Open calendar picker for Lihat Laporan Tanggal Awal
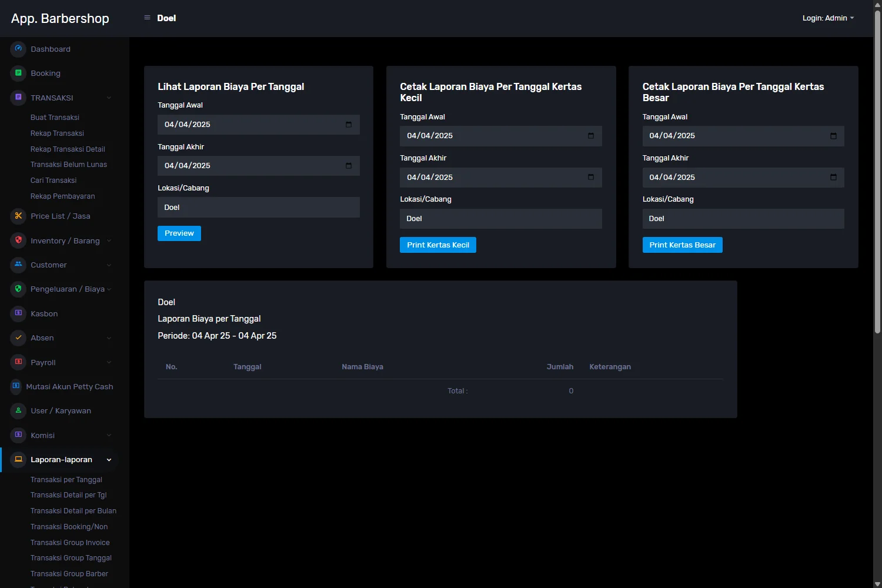882x588 pixels. coord(349,125)
